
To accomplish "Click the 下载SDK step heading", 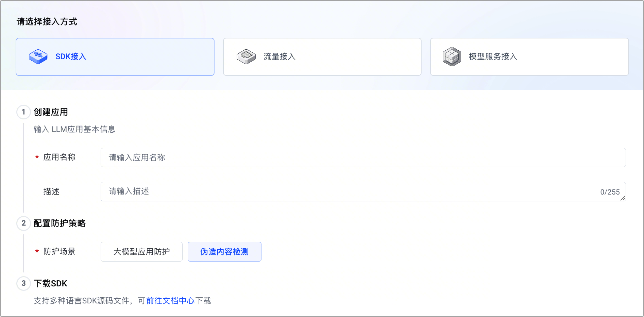I will (x=50, y=283).
